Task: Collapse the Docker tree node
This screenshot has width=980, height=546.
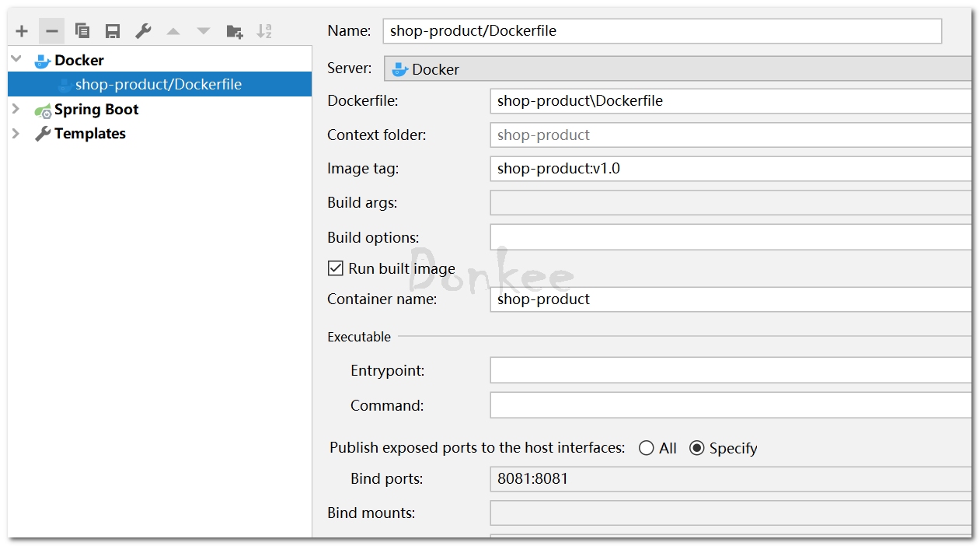Action: click(x=16, y=59)
